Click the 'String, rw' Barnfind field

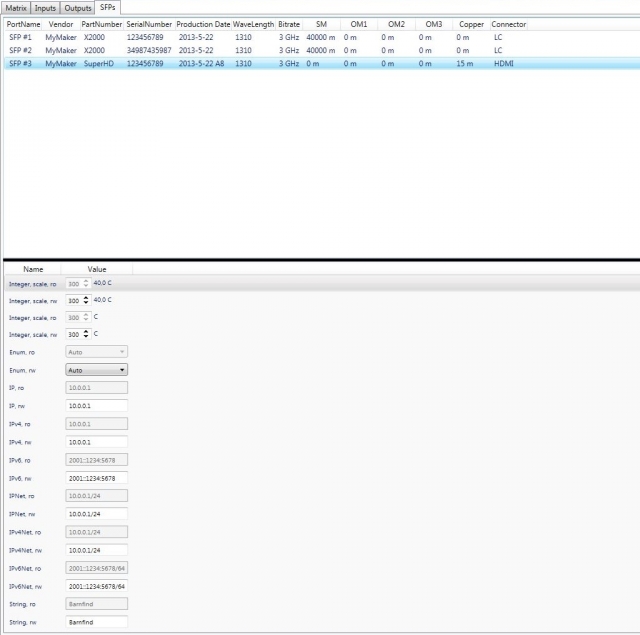96,622
